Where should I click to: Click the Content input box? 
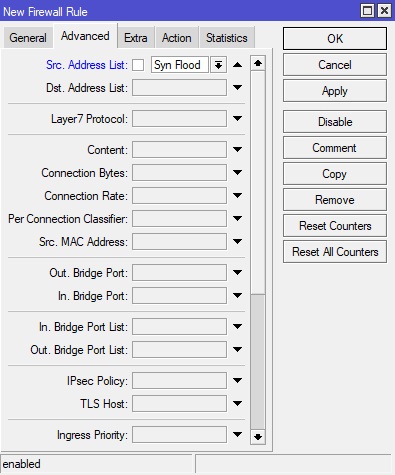click(179, 150)
